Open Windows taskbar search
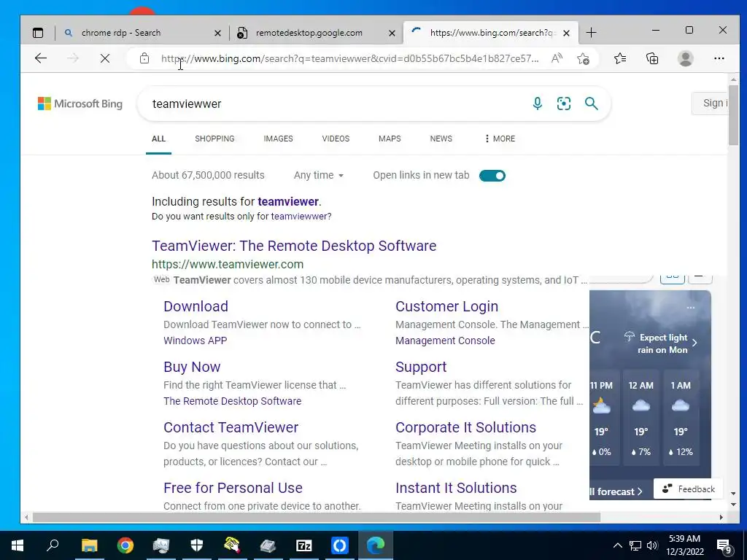 [x=53, y=545]
